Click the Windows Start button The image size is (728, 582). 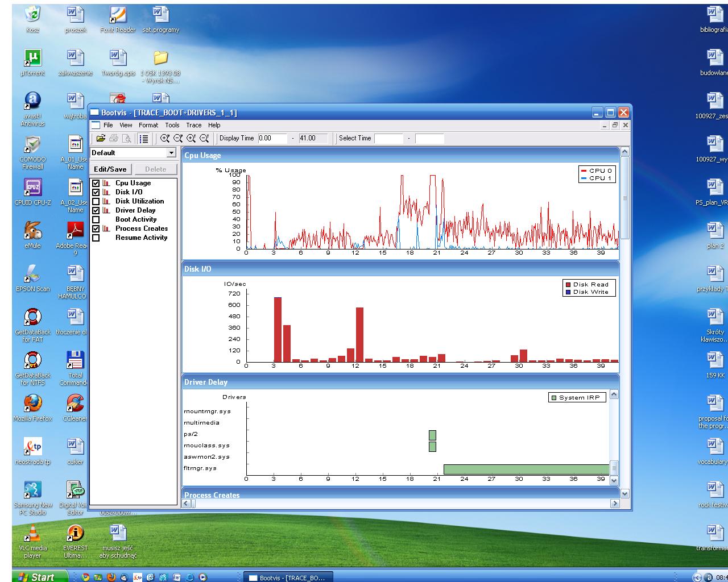pos(40,577)
